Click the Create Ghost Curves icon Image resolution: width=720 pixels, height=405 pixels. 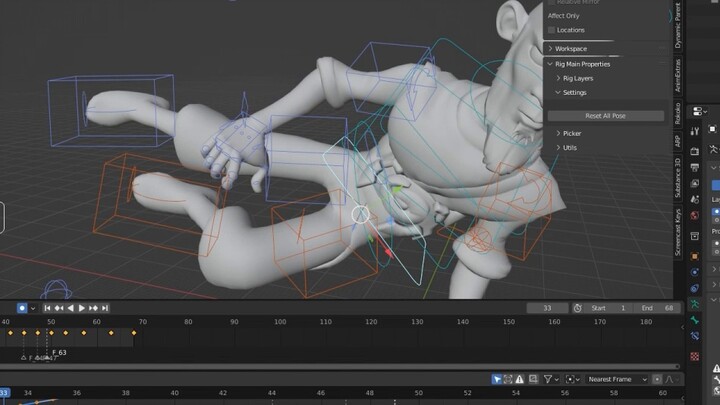click(533, 379)
